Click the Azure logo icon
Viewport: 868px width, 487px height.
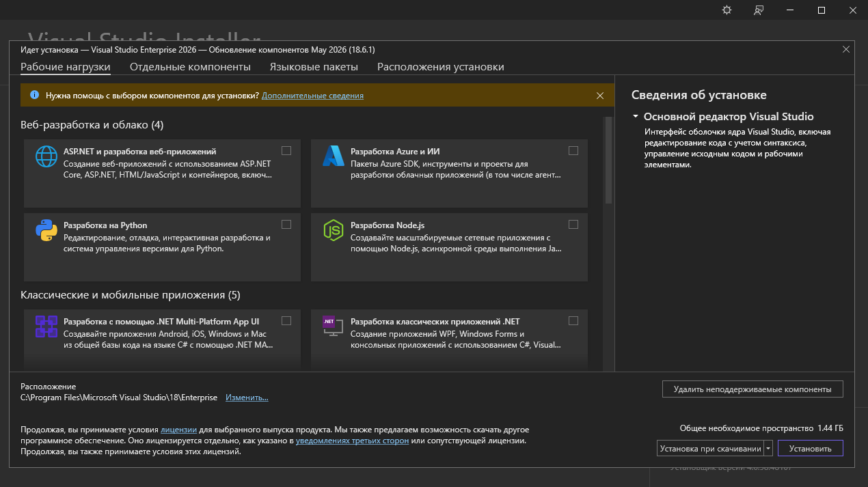[x=334, y=156]
